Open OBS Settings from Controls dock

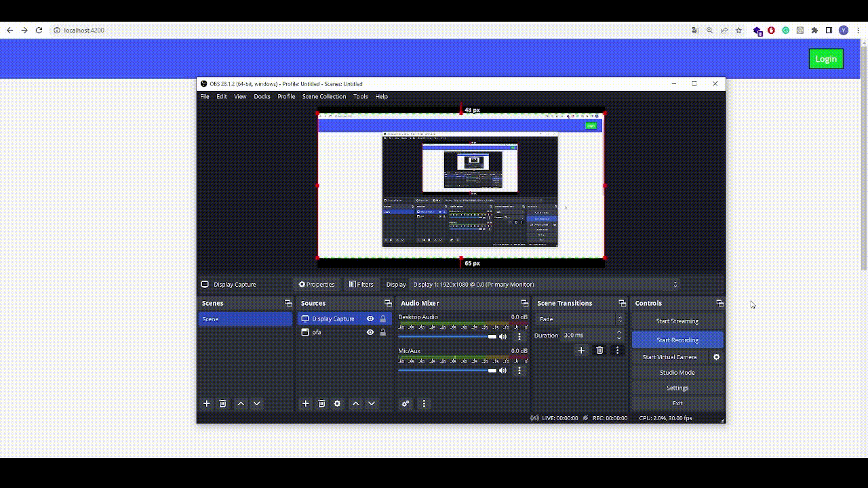click(x=677, y=388)
